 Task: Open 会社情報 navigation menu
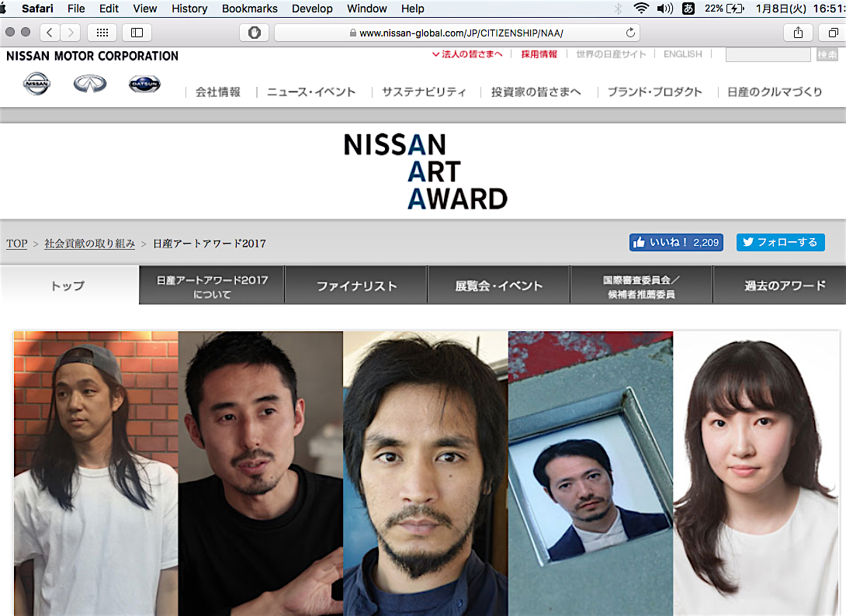click(218, 92)
